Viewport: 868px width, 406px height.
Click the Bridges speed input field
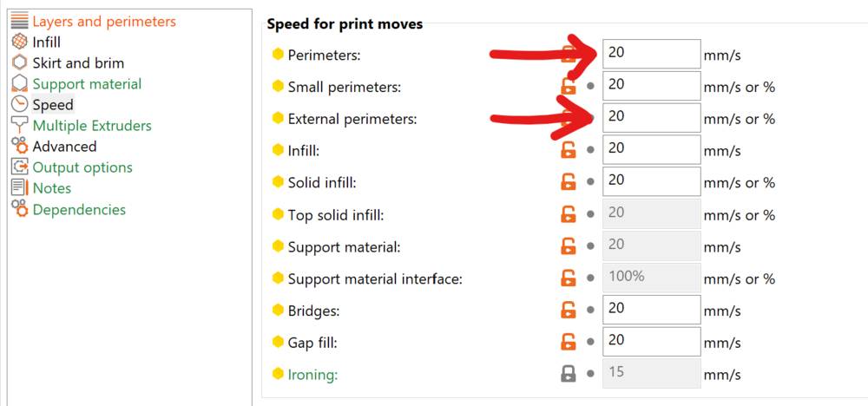tap(651, 311)
